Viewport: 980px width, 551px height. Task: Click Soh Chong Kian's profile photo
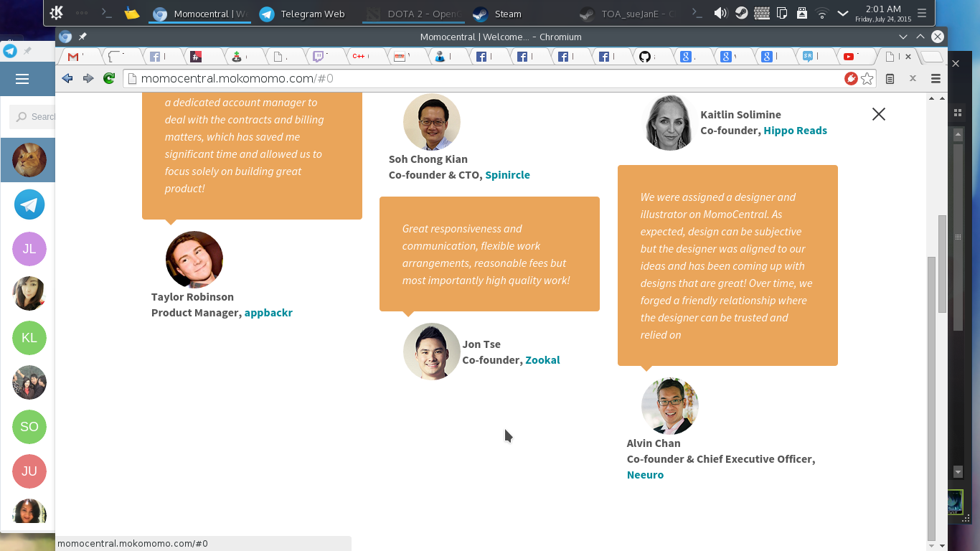[x=432, y=122]
